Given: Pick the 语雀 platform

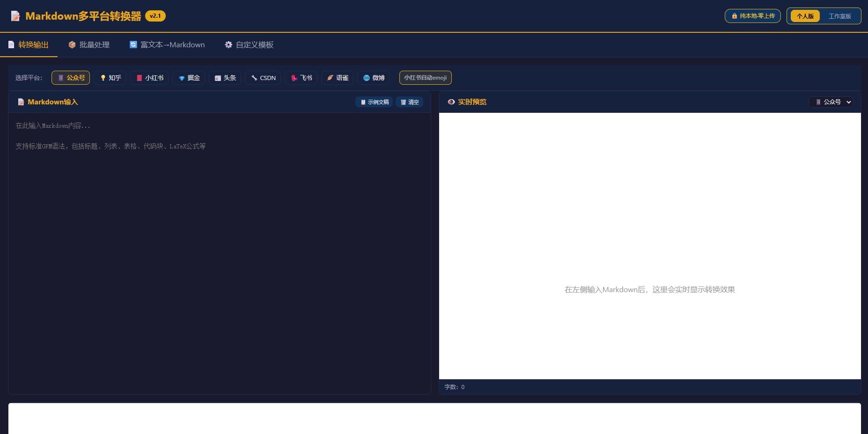Looking at the screenshot, I should pos(338,78).
